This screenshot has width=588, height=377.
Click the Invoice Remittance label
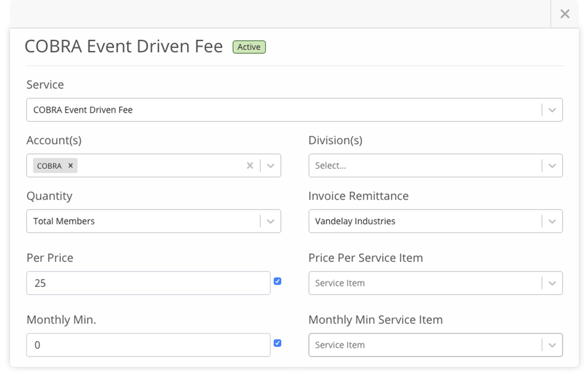[x=358, y=196]
